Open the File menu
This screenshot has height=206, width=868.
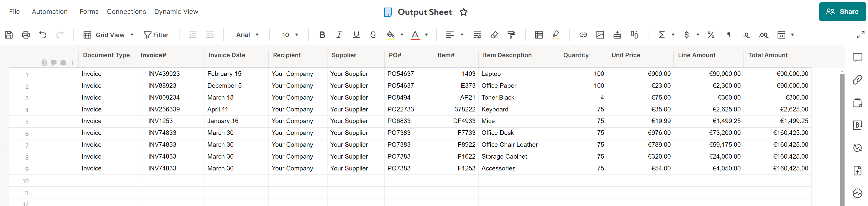pyautogui.click(x=14, y=12)
